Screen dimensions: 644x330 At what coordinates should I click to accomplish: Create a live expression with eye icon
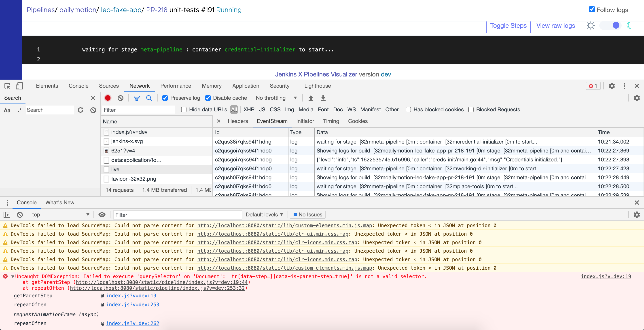point(102,215)
